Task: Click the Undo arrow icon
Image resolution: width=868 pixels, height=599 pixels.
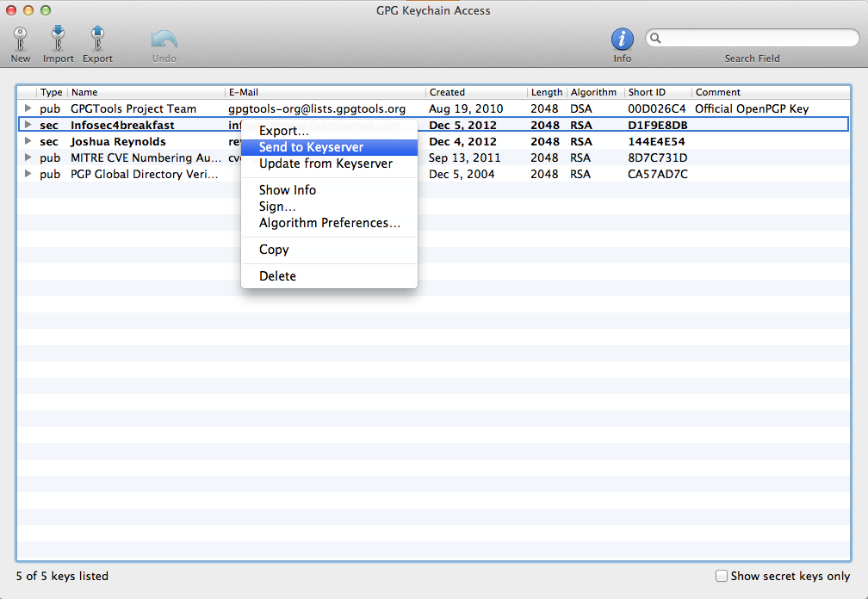Action: (x=164, y=40)
